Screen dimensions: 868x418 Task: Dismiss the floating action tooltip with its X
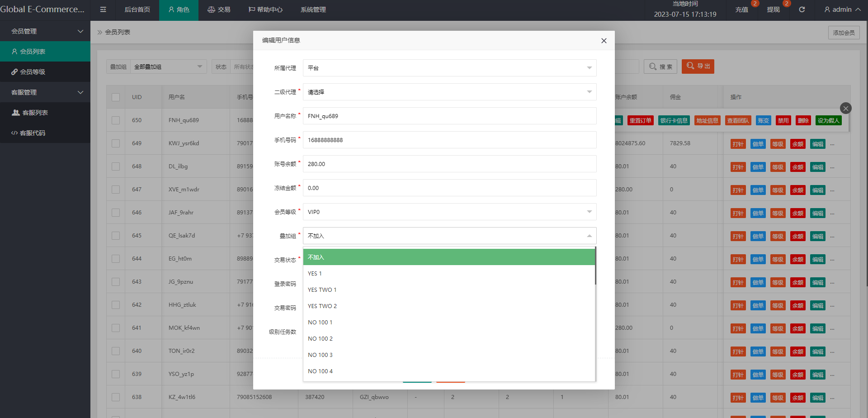[x=846, y=108]
